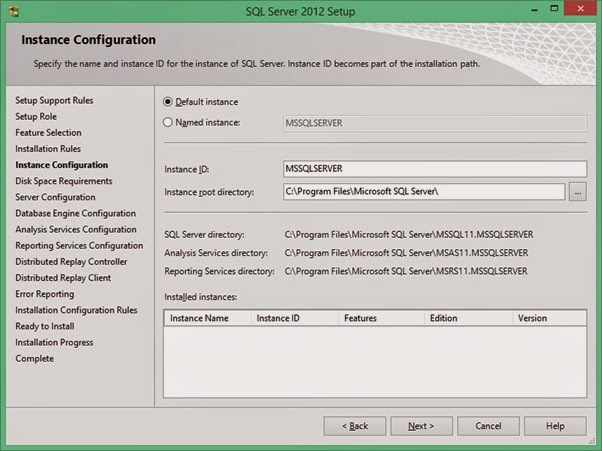The height and width of the screenshot is (451, 602).
Task: Select Ready to Install step
Action: 45,326
